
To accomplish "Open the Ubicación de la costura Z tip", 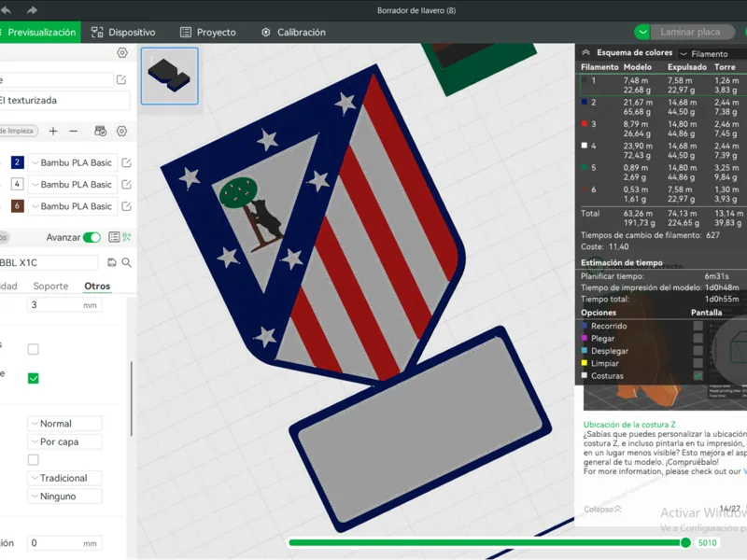I will 629,425.
